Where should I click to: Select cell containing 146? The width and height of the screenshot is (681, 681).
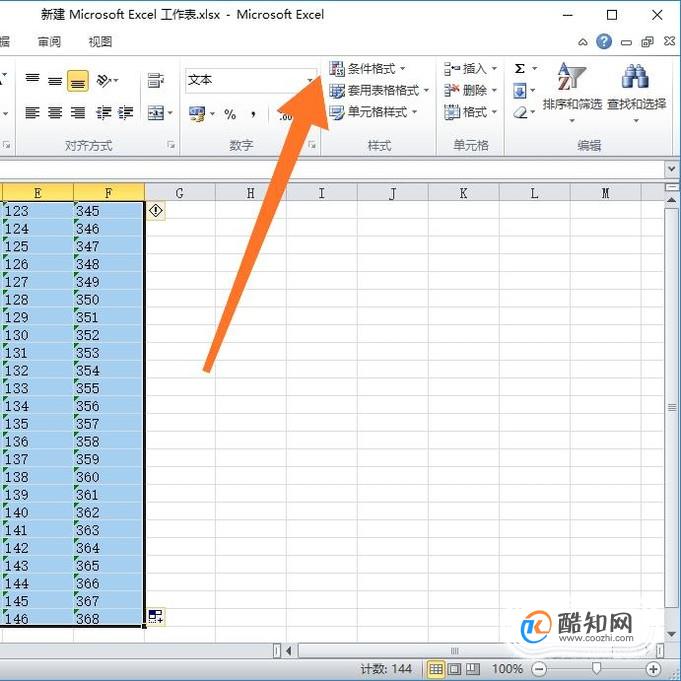pos(38,618)
